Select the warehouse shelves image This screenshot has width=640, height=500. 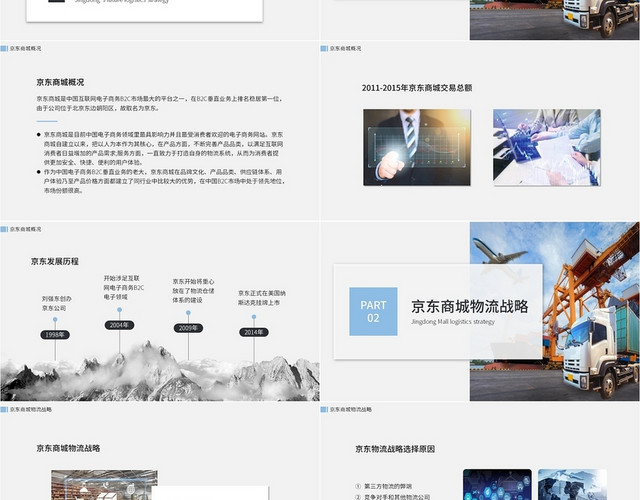[x=104, y=485]
